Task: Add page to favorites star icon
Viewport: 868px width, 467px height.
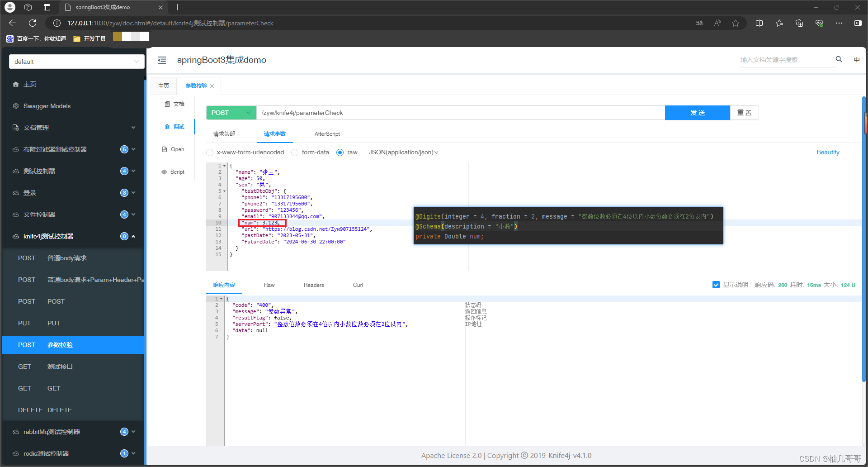Action: point(736,23)
